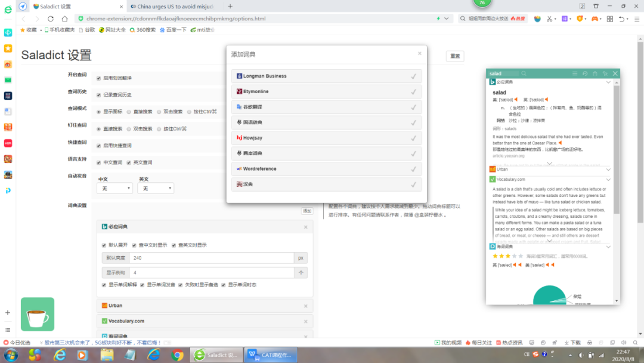Click the share icon in Saladict panel header
This screenshot has height=363, width=644.
pyautogui.click(x=595, y=73)
